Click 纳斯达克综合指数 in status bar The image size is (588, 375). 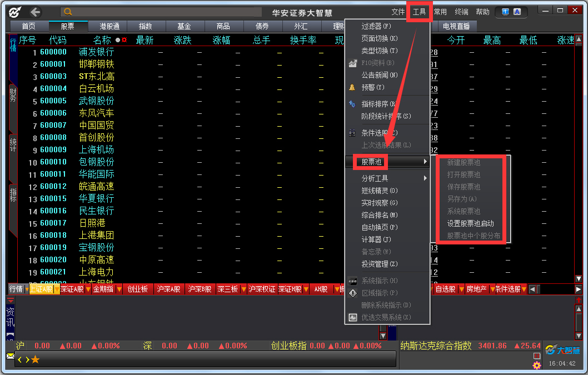pyautogui.click(x=436, y=346)
